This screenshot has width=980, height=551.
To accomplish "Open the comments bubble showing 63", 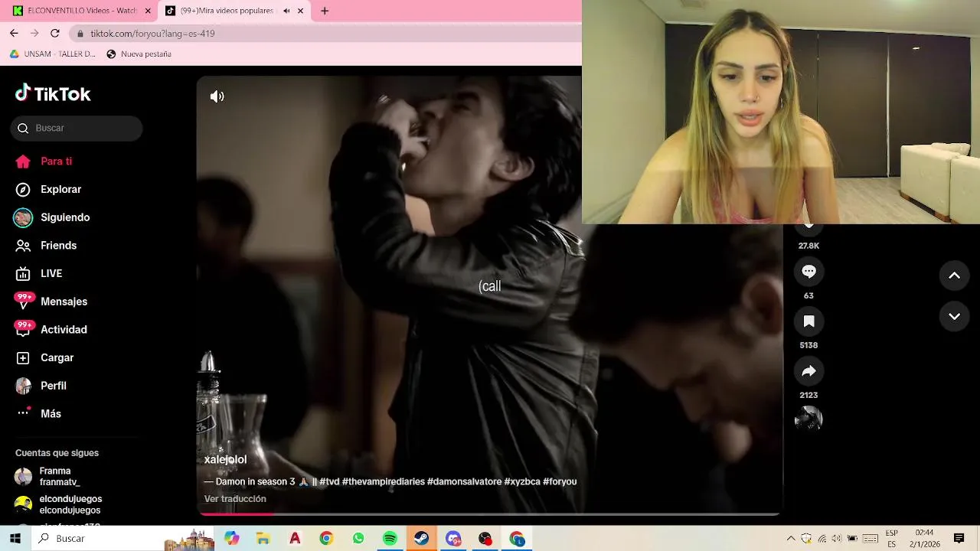I will pyautogui.click(x=808, y=272).
